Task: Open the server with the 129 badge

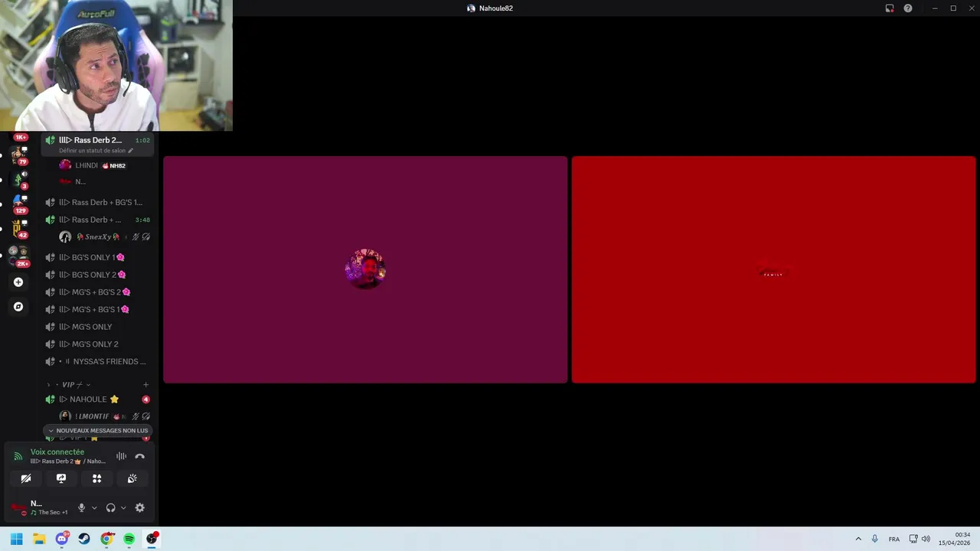Action: click(x=18, y=204)
